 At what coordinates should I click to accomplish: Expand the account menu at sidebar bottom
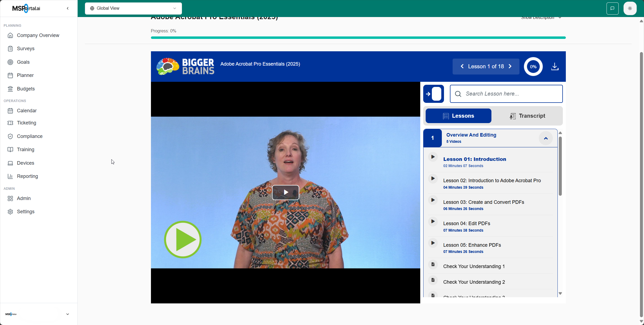coord(68,314)
